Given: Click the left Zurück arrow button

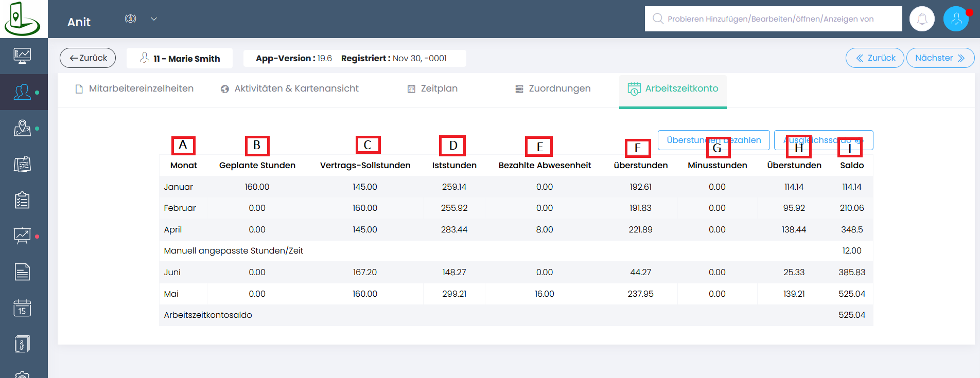Looking at the screenshot, I should 88,58.
